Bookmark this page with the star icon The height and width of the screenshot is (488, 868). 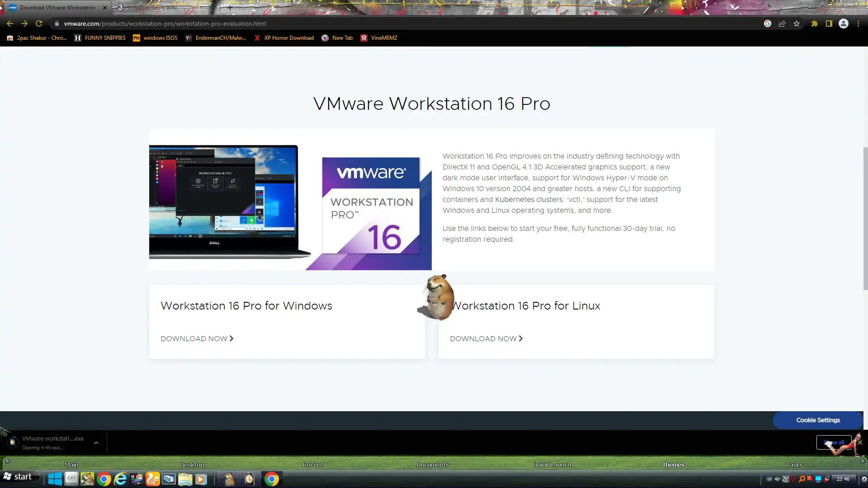(797, 23)
